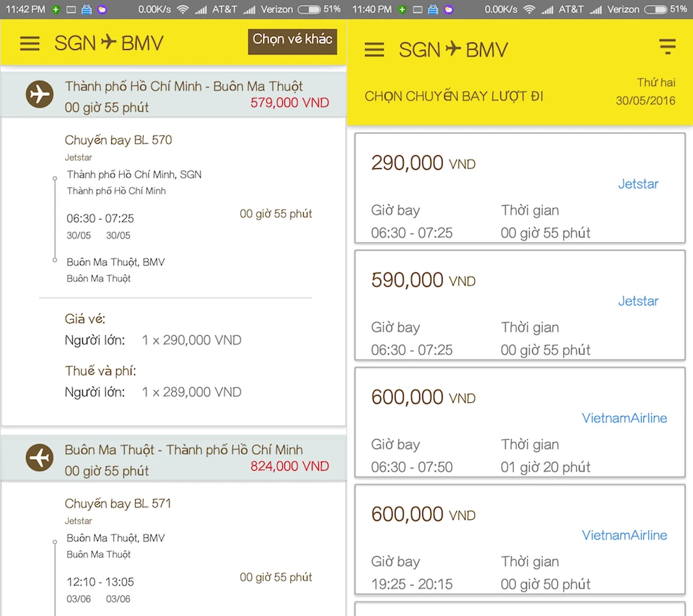Tap the 579,000 VND outbound total price
The width and height of the screenshot is (693, 616).
(289, 103)
